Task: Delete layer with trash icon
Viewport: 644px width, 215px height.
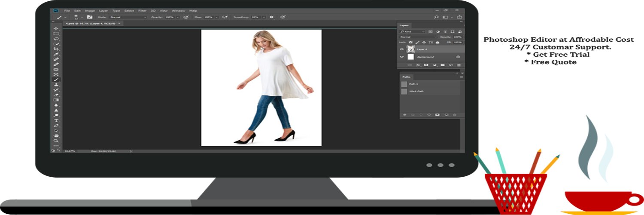Action: click(459, 65)
